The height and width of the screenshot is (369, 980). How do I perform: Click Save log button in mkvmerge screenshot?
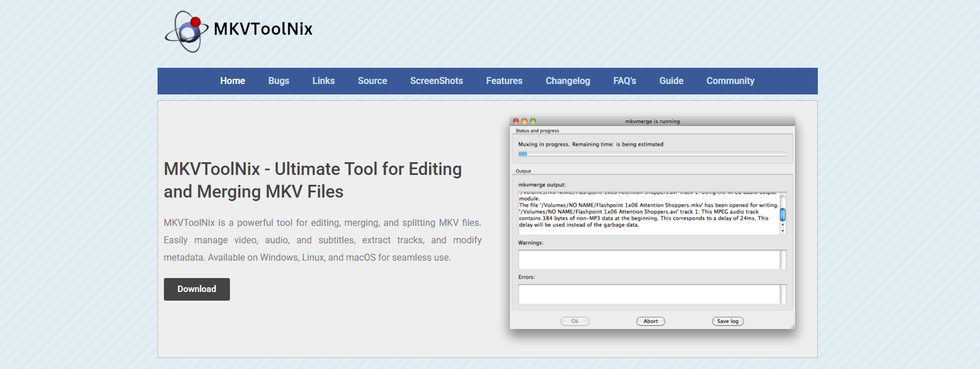tap(727, 321)
